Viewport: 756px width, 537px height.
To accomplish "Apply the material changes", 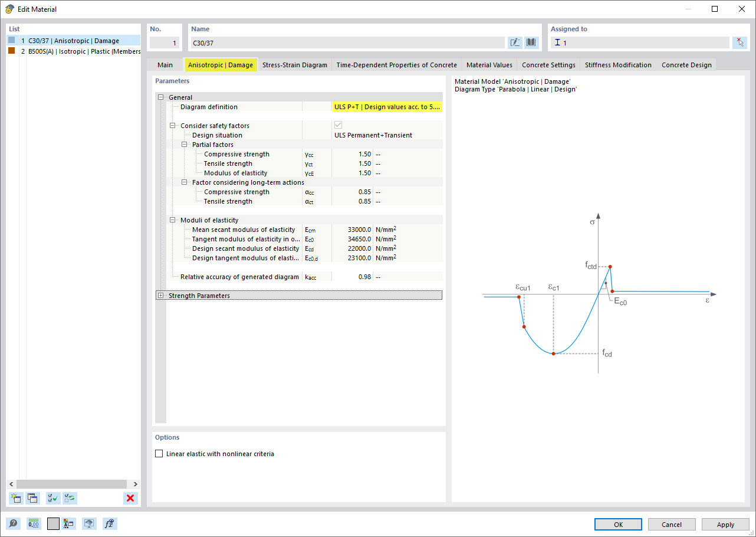I will pos(725,524).
